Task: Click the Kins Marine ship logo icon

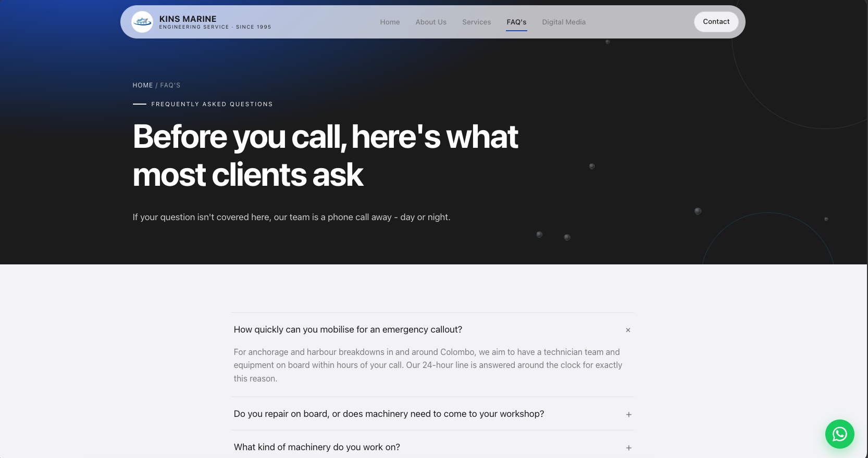Action: tap(142, 22)
